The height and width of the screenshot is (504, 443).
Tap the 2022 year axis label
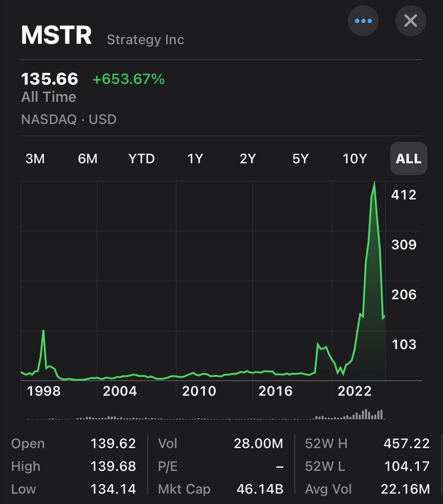354,391
